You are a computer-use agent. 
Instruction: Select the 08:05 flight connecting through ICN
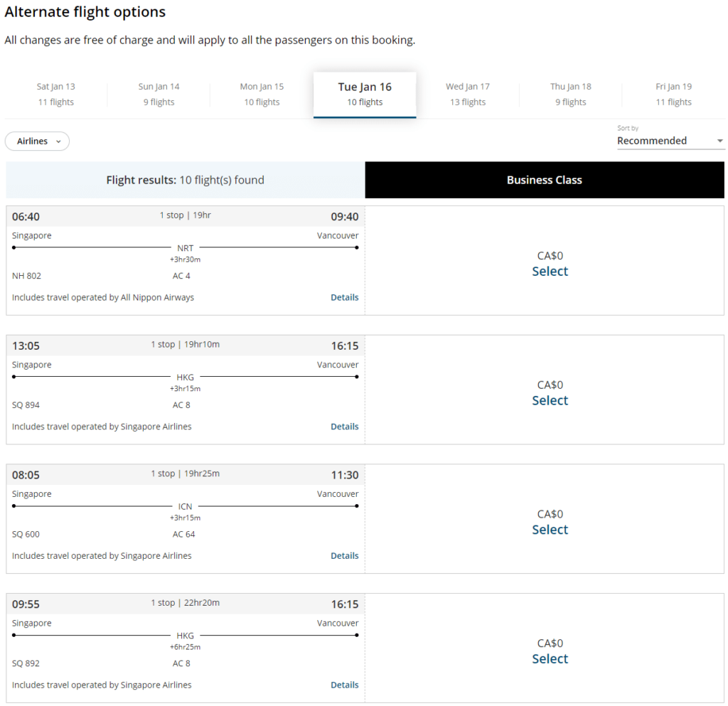[550, 529]
